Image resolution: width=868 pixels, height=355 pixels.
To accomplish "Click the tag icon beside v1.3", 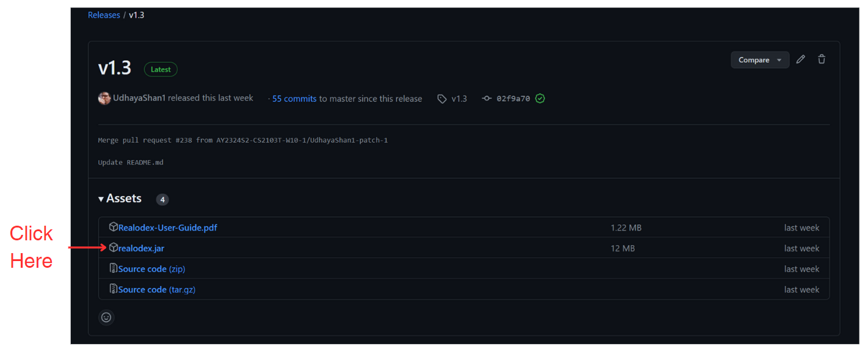I will click(x=442, y=99).
